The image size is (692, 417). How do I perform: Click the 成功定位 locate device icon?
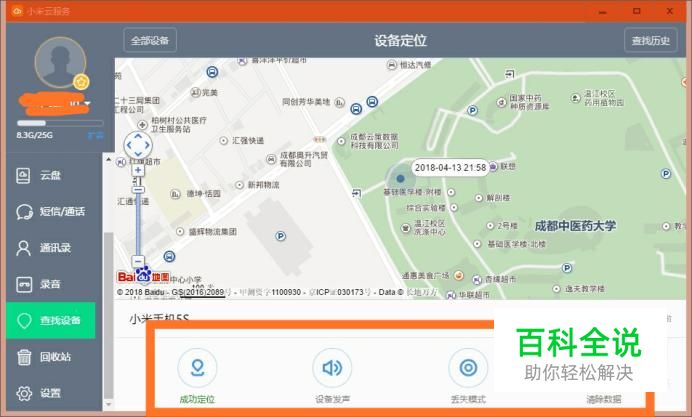click(x=197, y=368)
